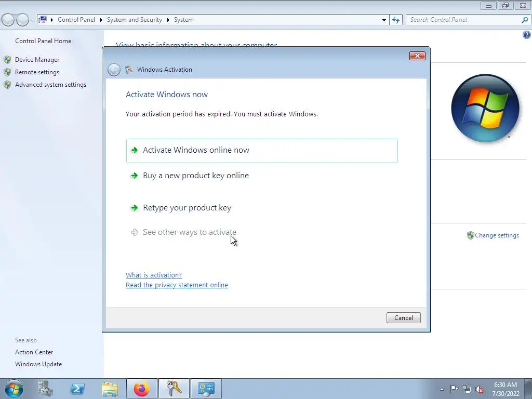Click the shield icon next to Change settings
Screen dimensions: 532x399
click(470, 235)
